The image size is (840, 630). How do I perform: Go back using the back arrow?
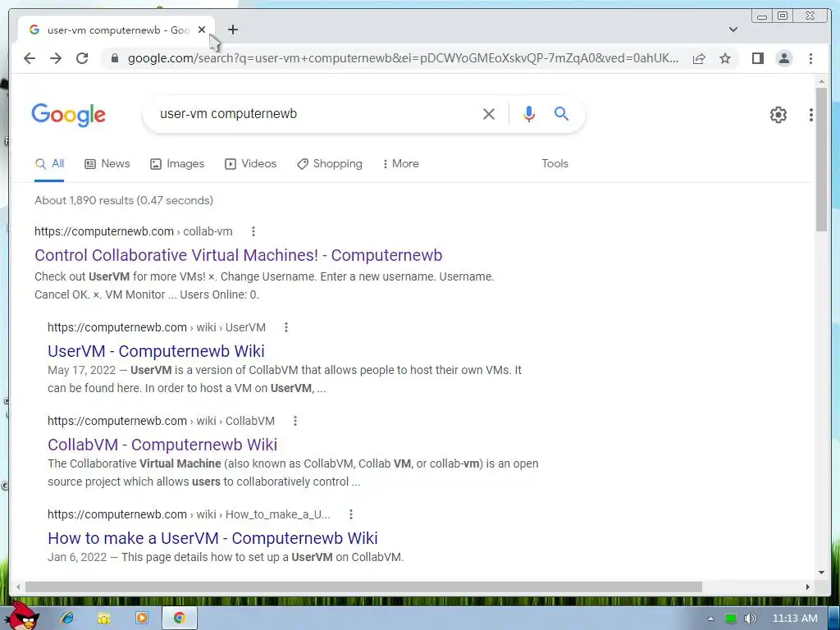point(30,58)
